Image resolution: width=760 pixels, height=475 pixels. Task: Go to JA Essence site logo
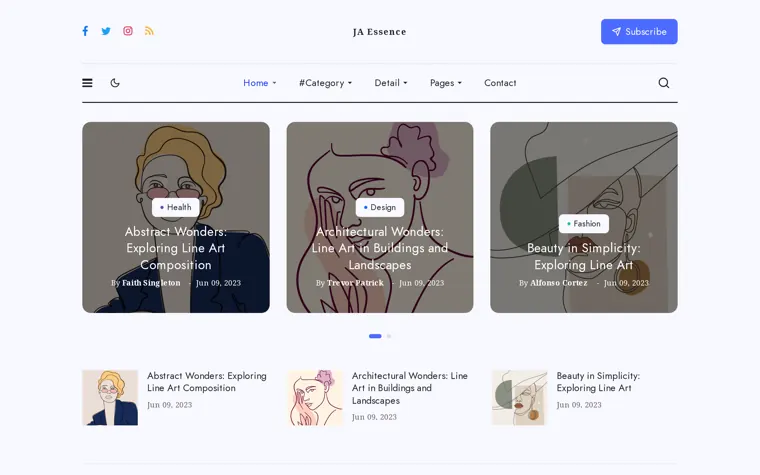[380, 32]
